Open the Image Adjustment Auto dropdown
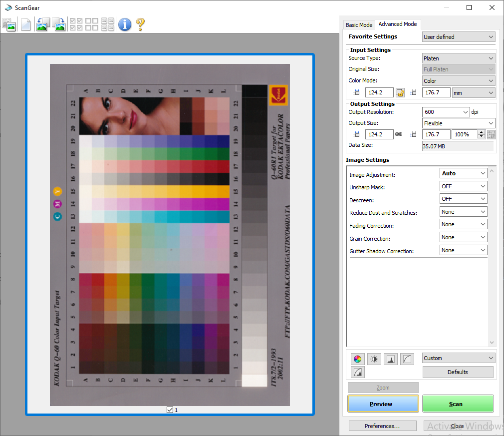This screenshot has width=504, height=436. coord(463,173)
